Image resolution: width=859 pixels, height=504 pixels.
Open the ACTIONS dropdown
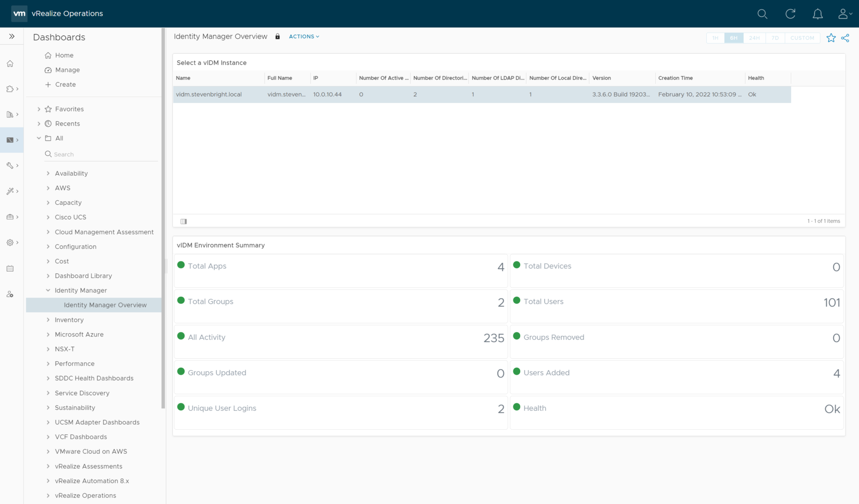pyautogui.click(x=304, y=36)
